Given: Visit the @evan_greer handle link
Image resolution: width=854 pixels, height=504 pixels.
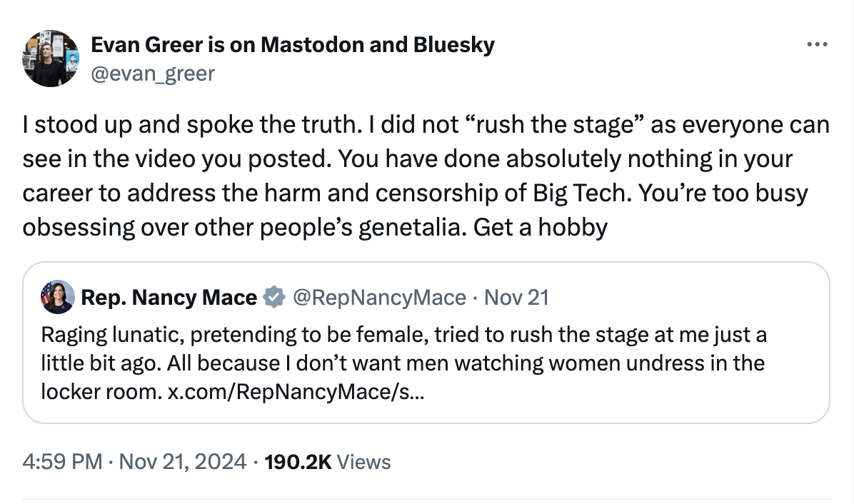Looking at the screenshot, I should 152,73.
